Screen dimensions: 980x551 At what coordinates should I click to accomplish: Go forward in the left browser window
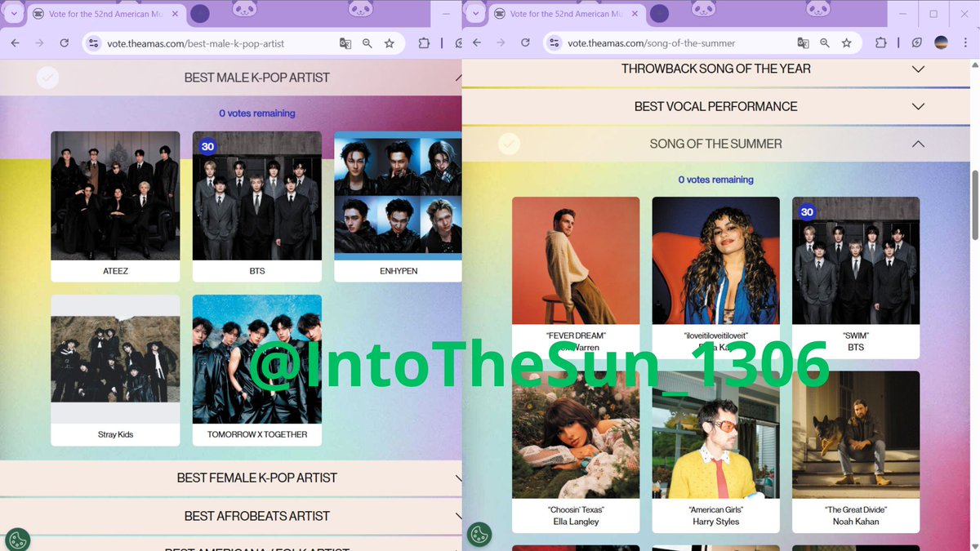[x=38, y=43]
